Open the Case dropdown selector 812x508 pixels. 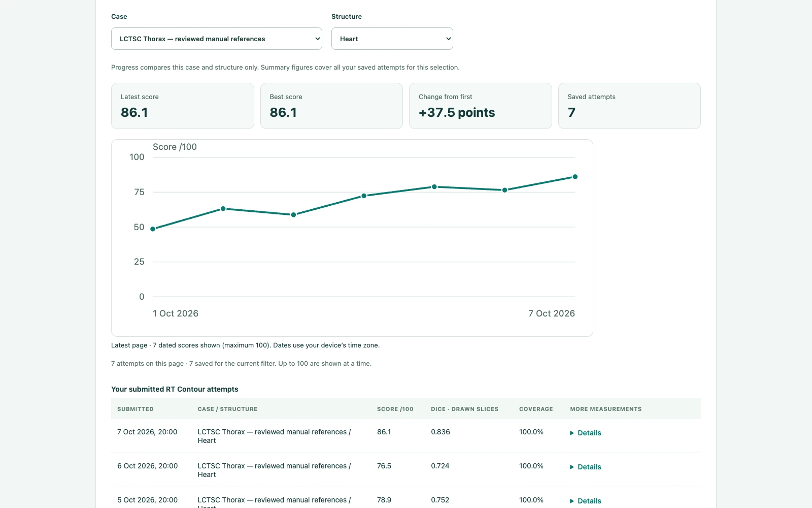pos(217,39)
